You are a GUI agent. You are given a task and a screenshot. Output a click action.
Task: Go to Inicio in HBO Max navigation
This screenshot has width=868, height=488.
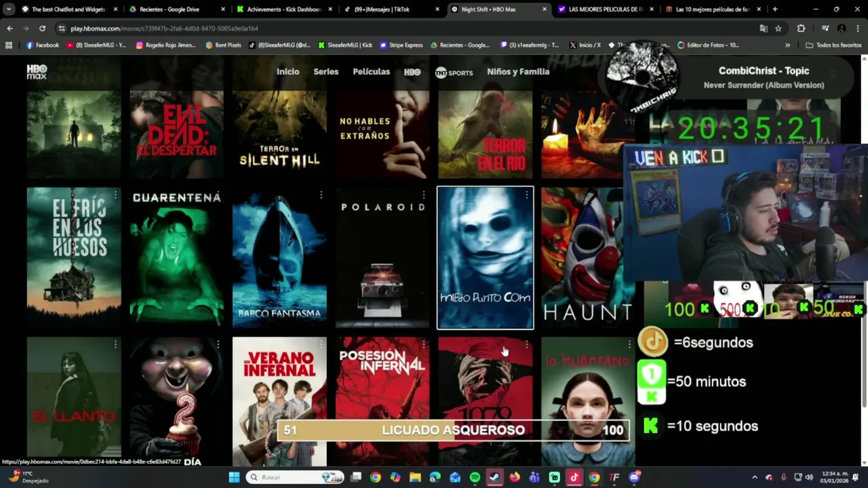(x=288, y=72)
